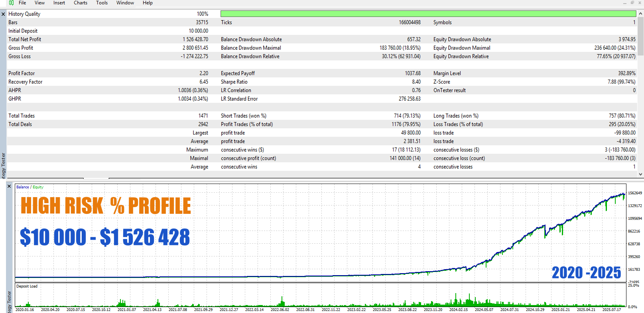
Task: Click the Balance legend label on graph
Action: 22,187
